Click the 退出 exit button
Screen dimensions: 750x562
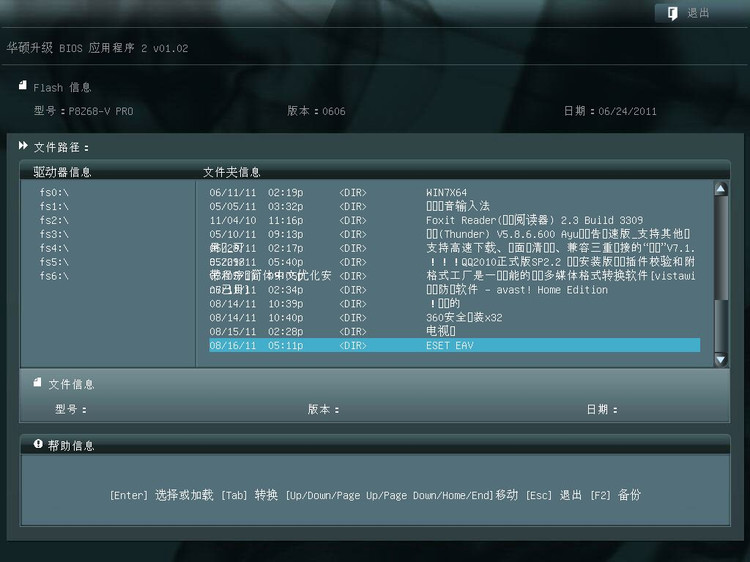[697, 13]
